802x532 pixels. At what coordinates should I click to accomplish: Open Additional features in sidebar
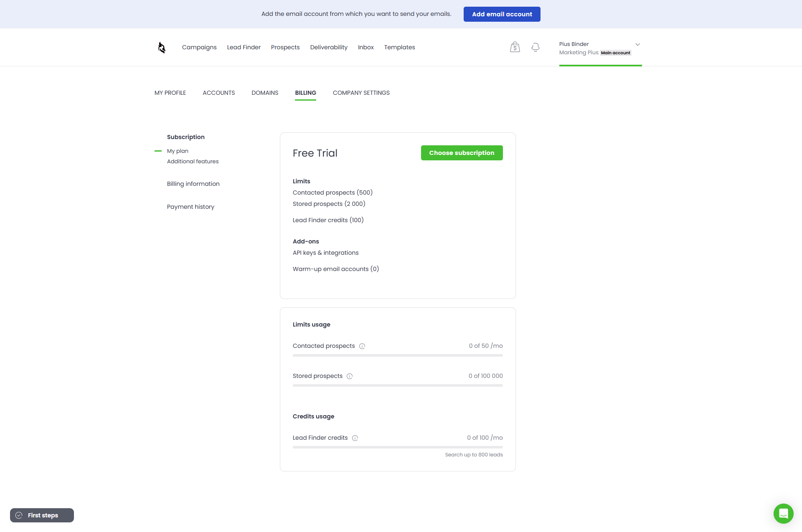[x=193, y=161]
